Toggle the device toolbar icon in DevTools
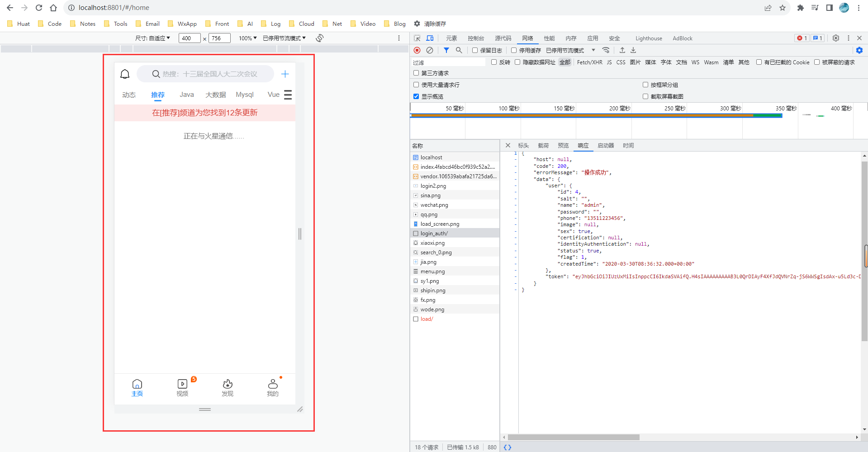This screenshot has height=452, width=868. tap(430, 38)
